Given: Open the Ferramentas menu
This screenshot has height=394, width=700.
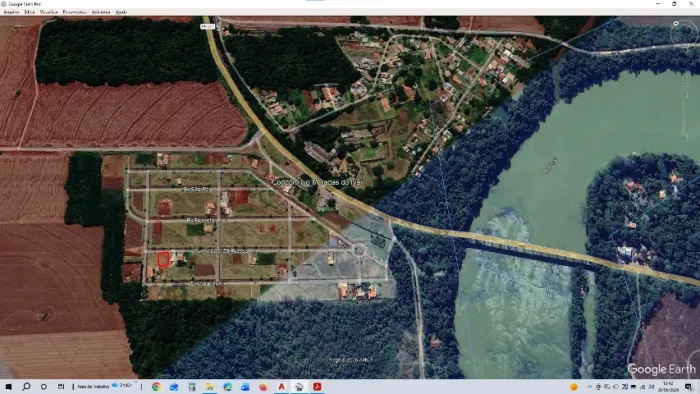Looking at the screenshot, I should tap(75, 12).
